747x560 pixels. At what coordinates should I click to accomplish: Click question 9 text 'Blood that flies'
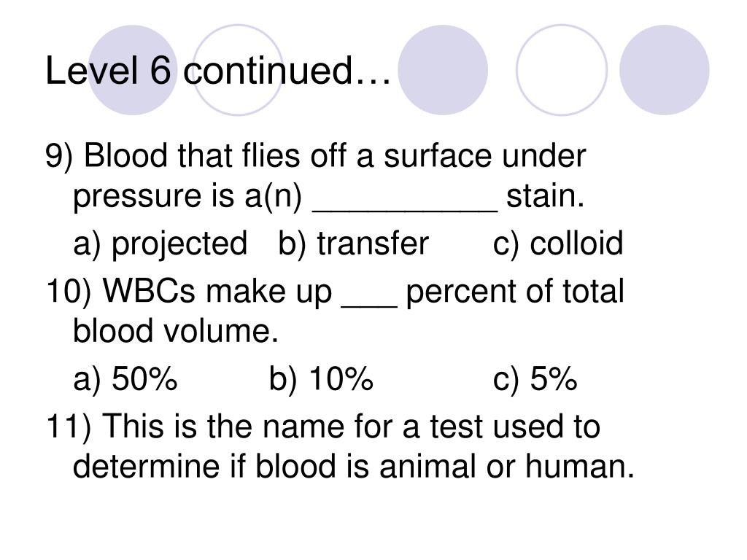193,156
